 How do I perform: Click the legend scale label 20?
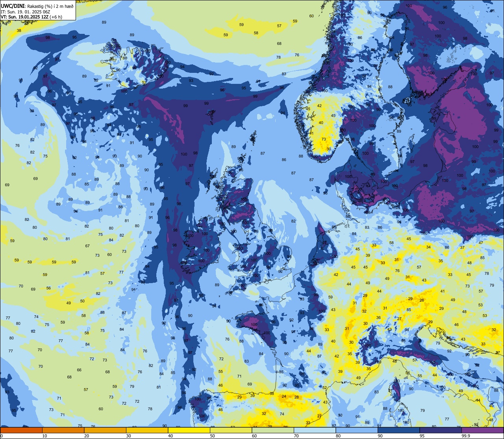click(x=87, y=436)
